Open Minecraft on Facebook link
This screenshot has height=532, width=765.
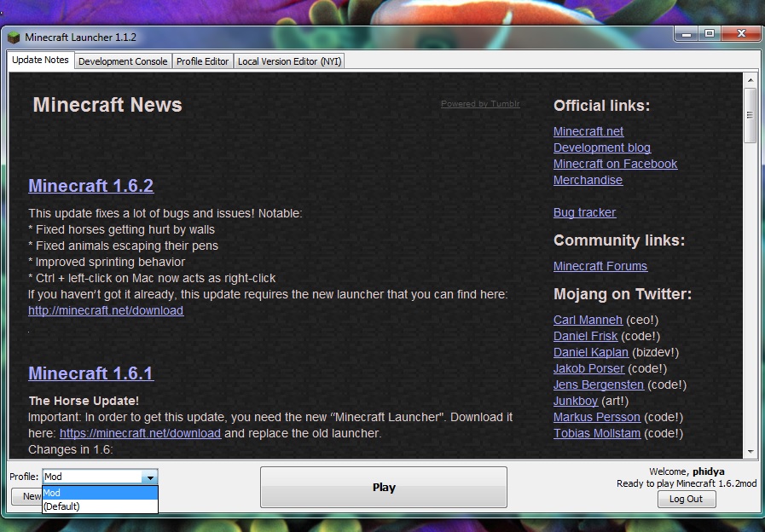615,164
